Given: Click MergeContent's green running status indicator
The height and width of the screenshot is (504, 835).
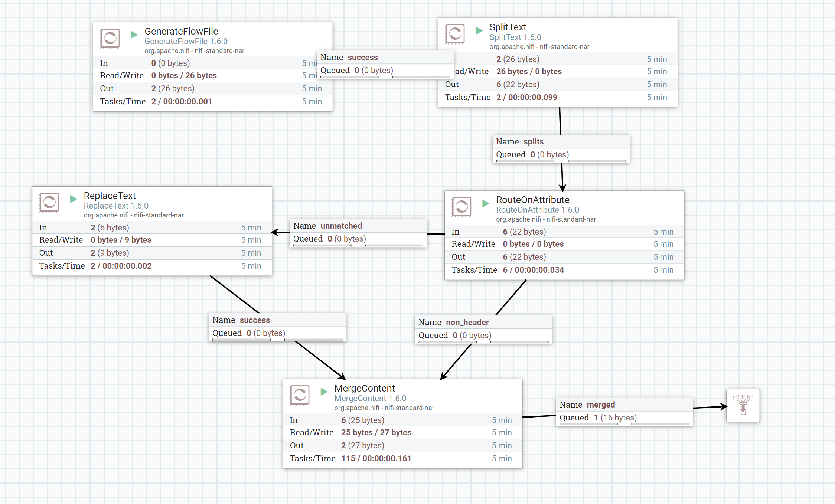Looking at the screenshot, I should [x=324, y=392].
